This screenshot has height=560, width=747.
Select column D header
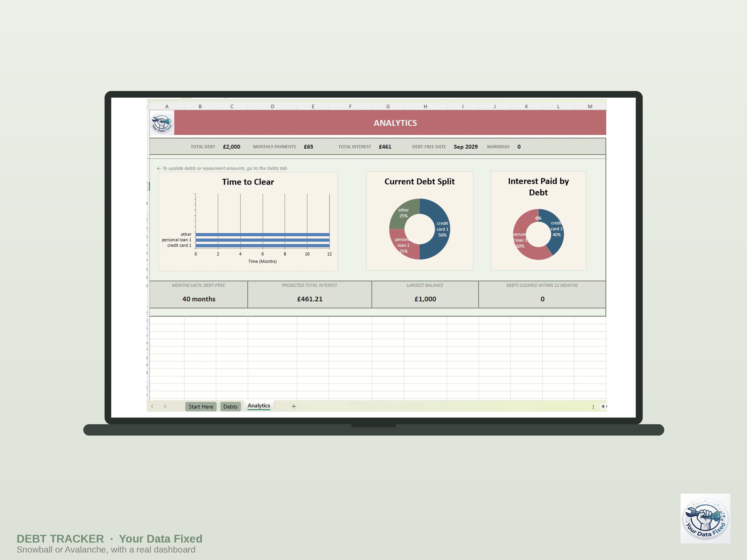[x=273, y=106]
